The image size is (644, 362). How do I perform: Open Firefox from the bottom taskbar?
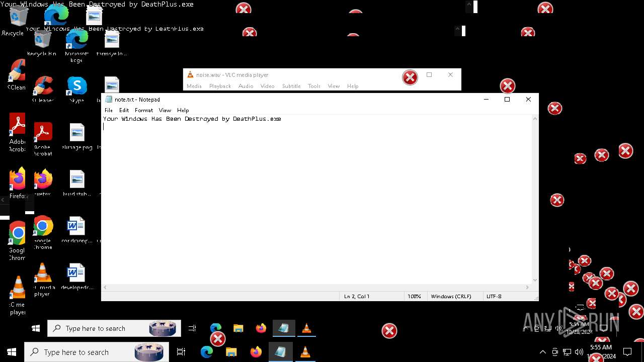click(256, 352)
